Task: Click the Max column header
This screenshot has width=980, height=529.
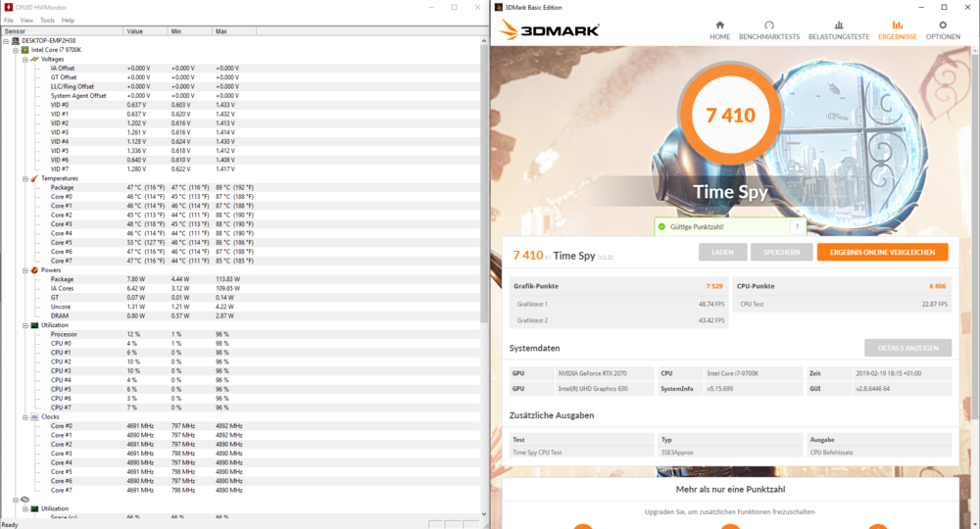Action: click(221, 31)
